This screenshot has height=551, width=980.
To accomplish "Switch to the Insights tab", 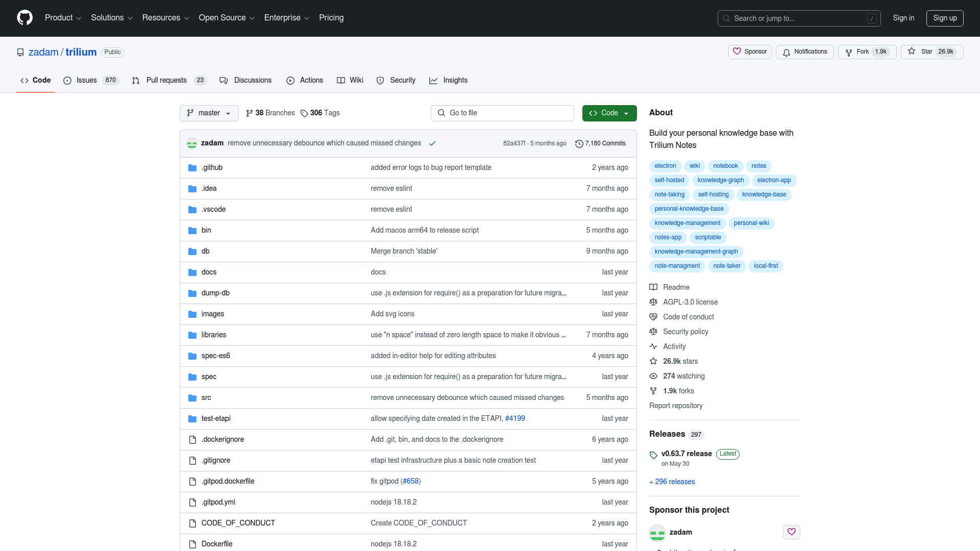I will tap(449, 81).
